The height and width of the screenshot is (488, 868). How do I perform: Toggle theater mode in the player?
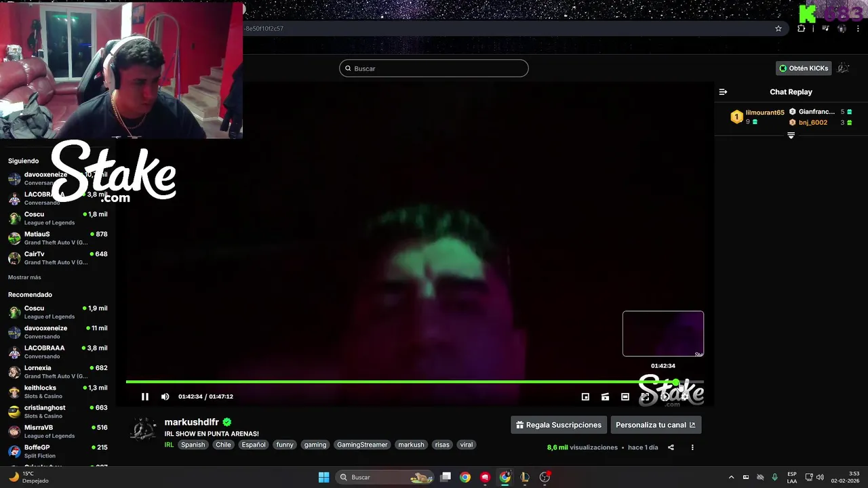[625, 396]
